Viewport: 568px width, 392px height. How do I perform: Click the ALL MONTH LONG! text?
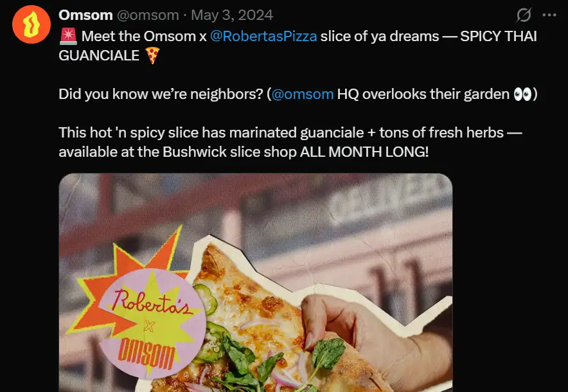click(364, 152)
